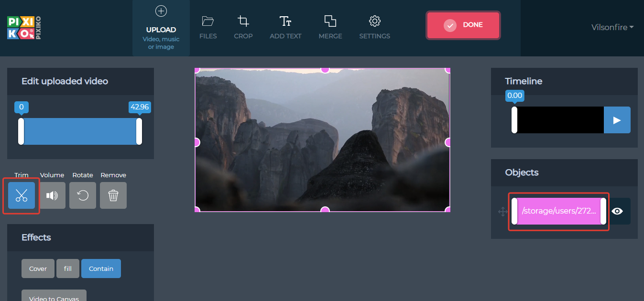Screen dimensions: 644x301
Task: Click the 'Objects' panel heading
Action: tap(522, 172)
